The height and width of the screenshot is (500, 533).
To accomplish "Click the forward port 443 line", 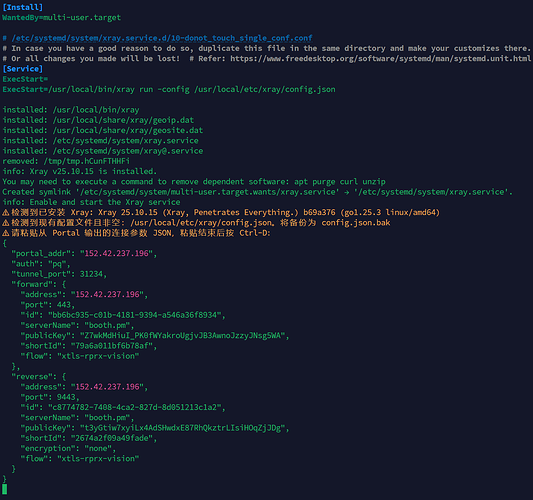I will click(48, 305).
